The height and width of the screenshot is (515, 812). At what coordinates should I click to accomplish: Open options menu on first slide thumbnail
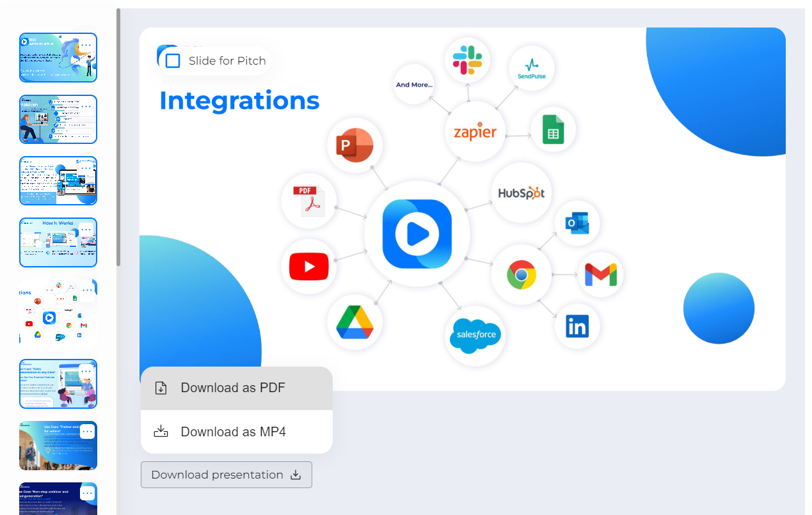(87, 45)
